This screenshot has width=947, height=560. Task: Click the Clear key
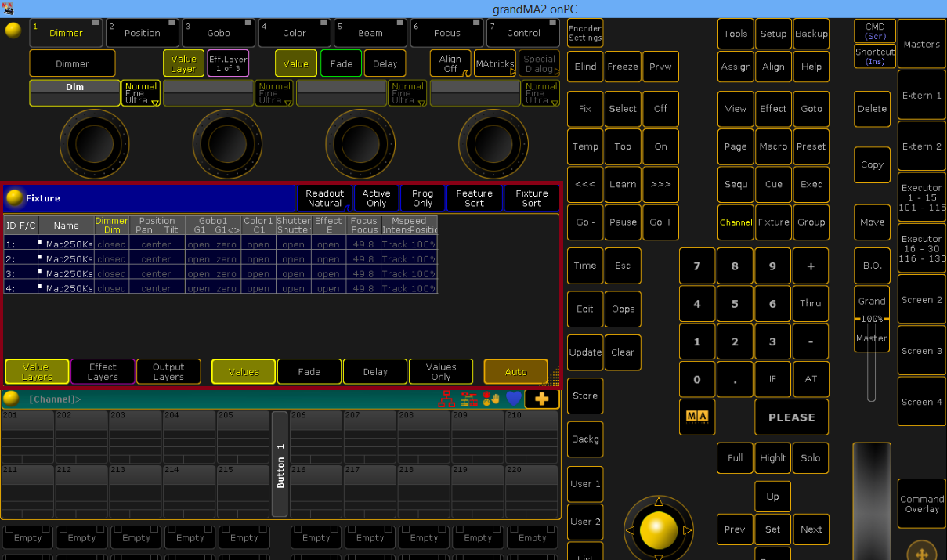point(623,352)
